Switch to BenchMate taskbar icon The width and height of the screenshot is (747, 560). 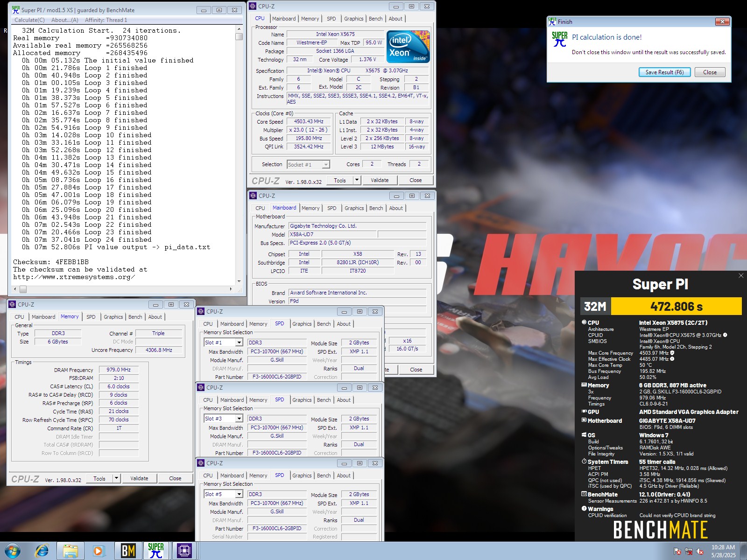[x=128, y=551]
